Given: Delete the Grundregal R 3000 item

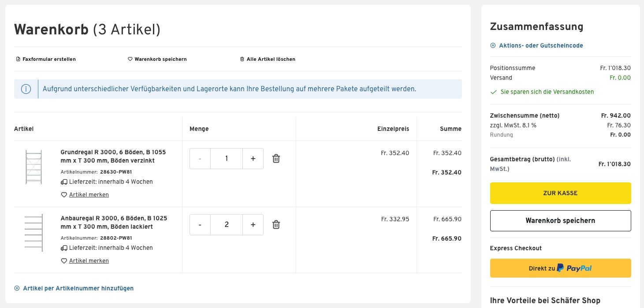Looking at the screenshot, I should tap(276, 159).
